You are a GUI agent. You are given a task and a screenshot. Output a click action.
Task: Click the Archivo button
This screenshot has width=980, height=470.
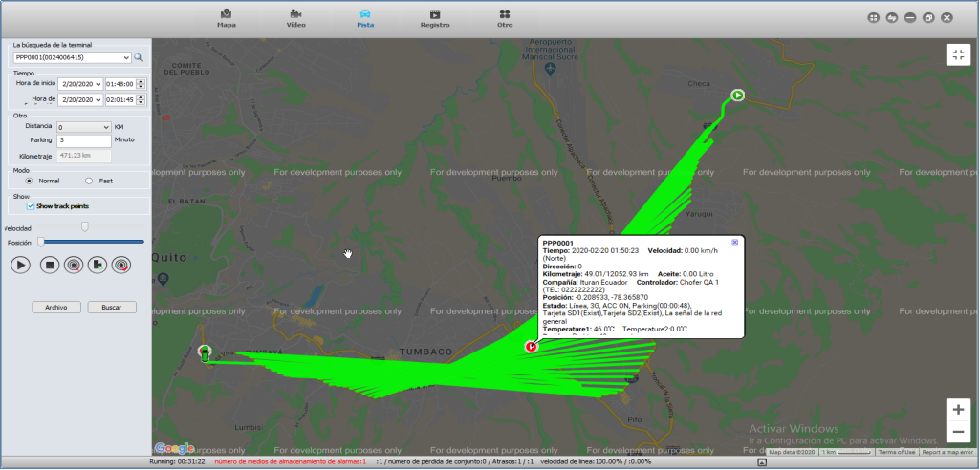[56, 307]
